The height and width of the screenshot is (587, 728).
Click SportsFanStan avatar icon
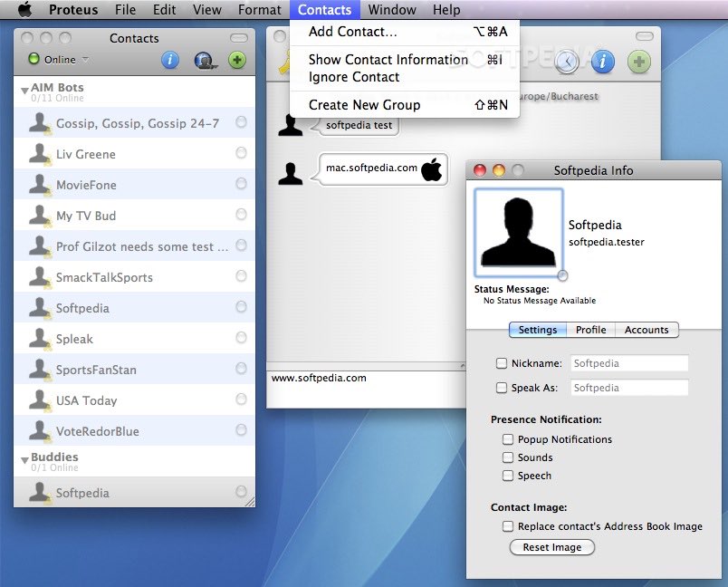(x=40, y=370)
